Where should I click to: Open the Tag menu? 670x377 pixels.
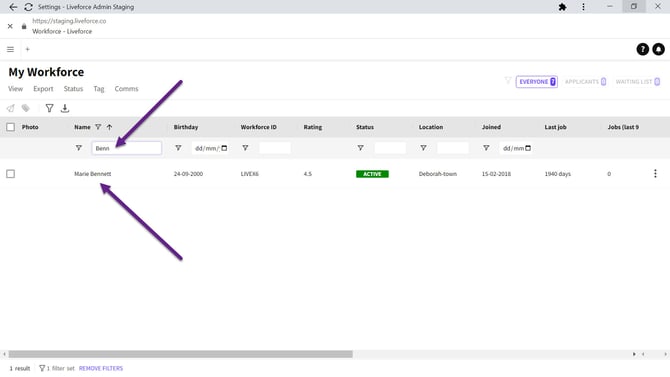coord(99,89)
